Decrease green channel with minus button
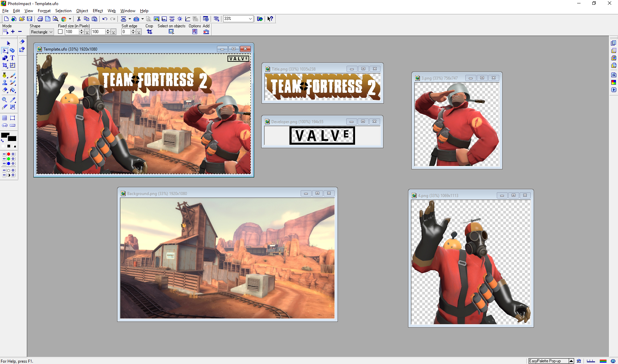The image size is (618, 364). (4, 159)
